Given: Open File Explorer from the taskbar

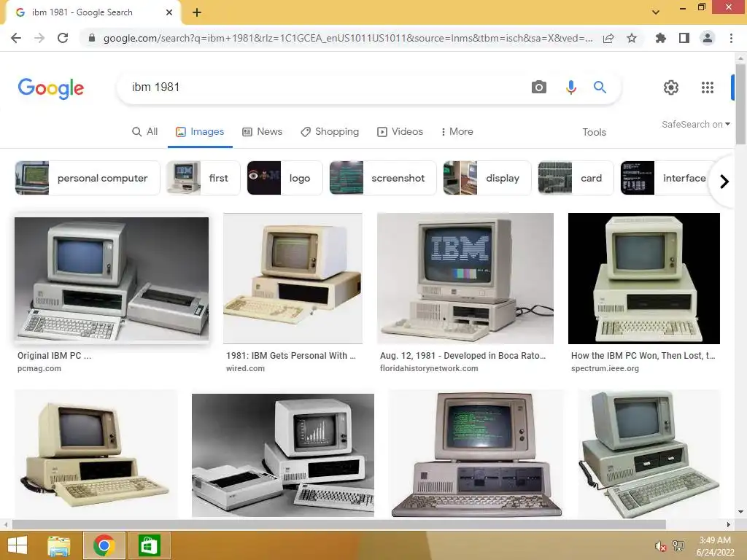Looking at the screenshot, I should (59, 545).
